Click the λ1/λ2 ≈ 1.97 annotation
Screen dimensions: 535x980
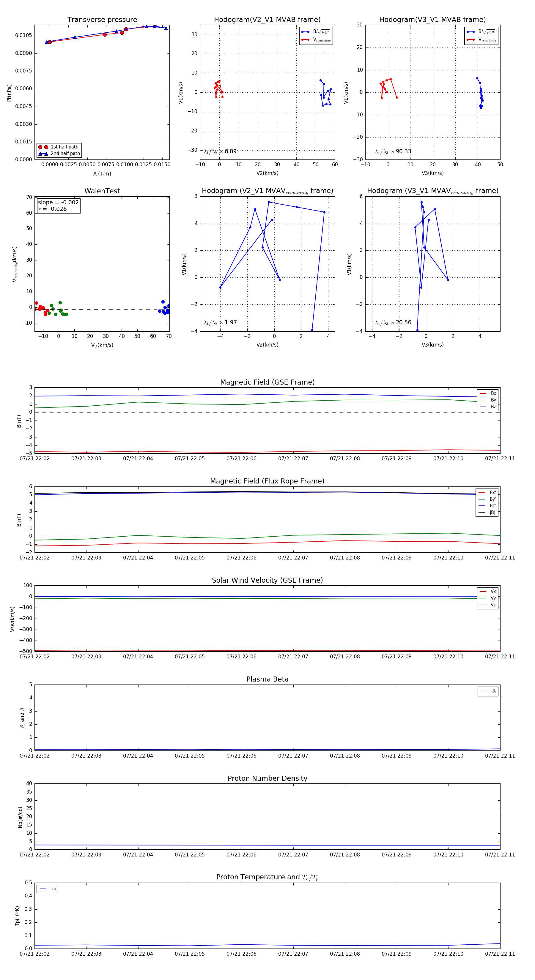(220, 323)
